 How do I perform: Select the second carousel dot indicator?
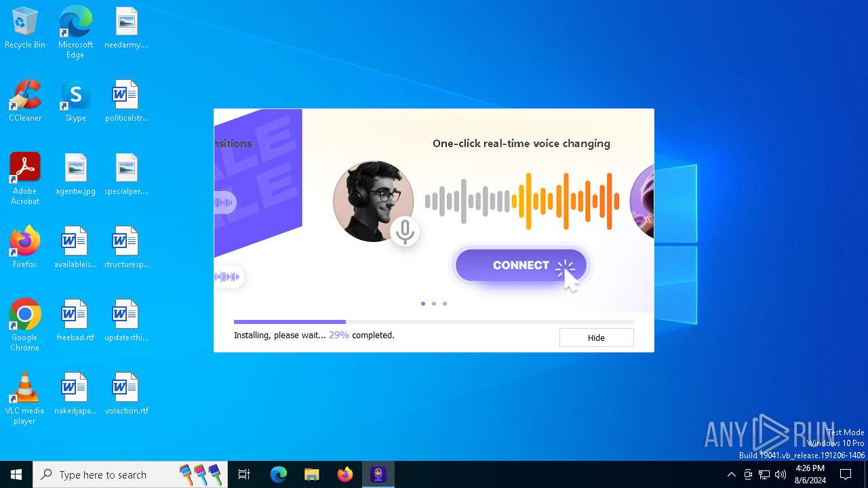click(434, 304)
